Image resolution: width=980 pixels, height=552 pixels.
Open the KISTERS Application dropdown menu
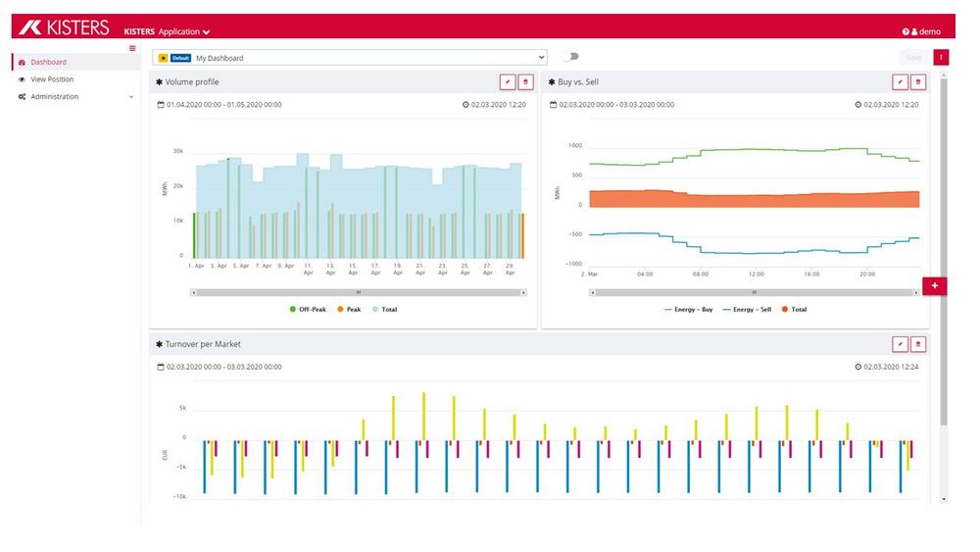tap(167, 32)
